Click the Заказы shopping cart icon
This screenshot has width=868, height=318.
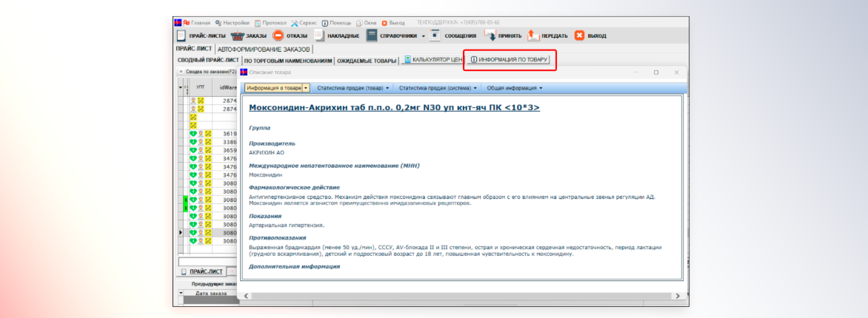[x=238, y=35]
